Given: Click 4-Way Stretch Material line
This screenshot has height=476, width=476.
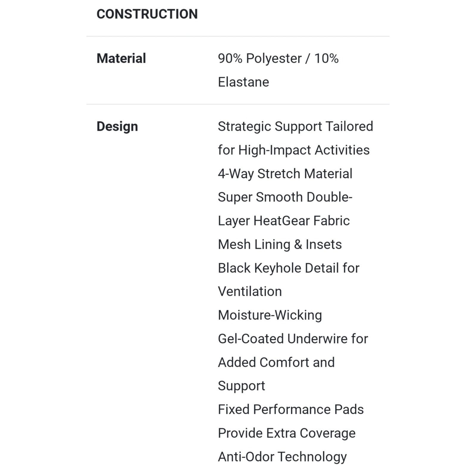Looking at the screenshot, I should pyautogui.click(x=285, y=173).
